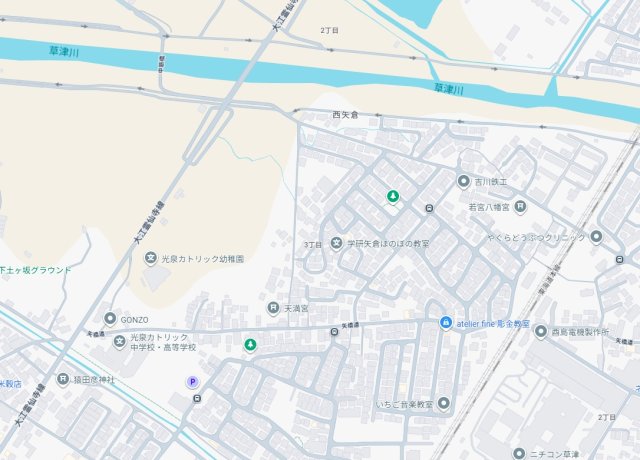Select the green park icon near 3丁目
Image resolution: width=640 pixels, height=460 pixels.
(393, 197)
